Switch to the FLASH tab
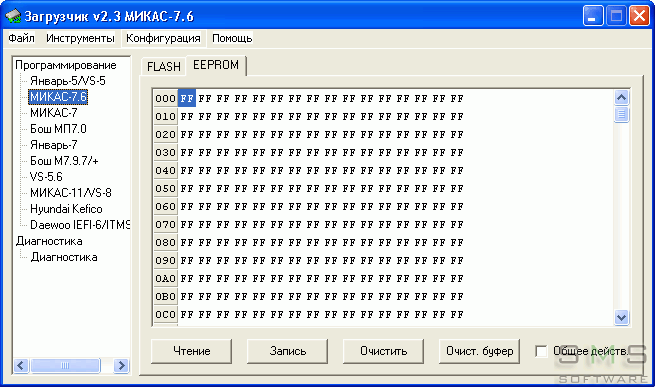Screen dimensions: 655x387 (x=164, y=66)
